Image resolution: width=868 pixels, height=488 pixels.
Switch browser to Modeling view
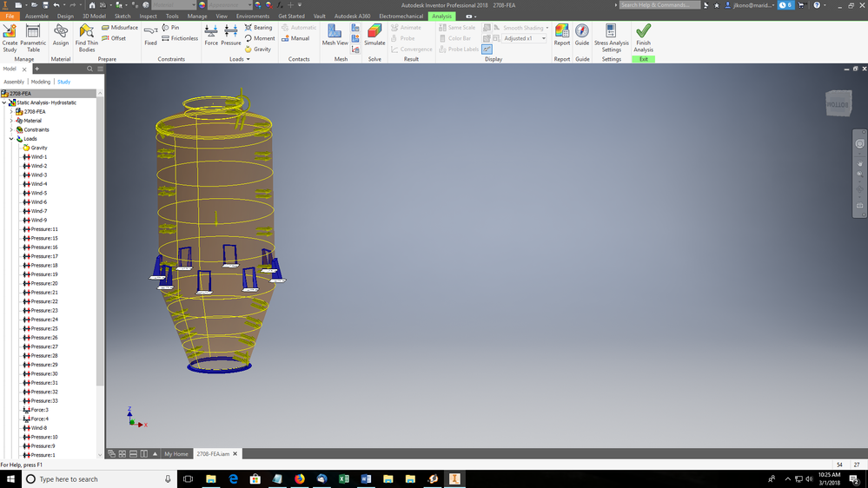click(41, 82)
